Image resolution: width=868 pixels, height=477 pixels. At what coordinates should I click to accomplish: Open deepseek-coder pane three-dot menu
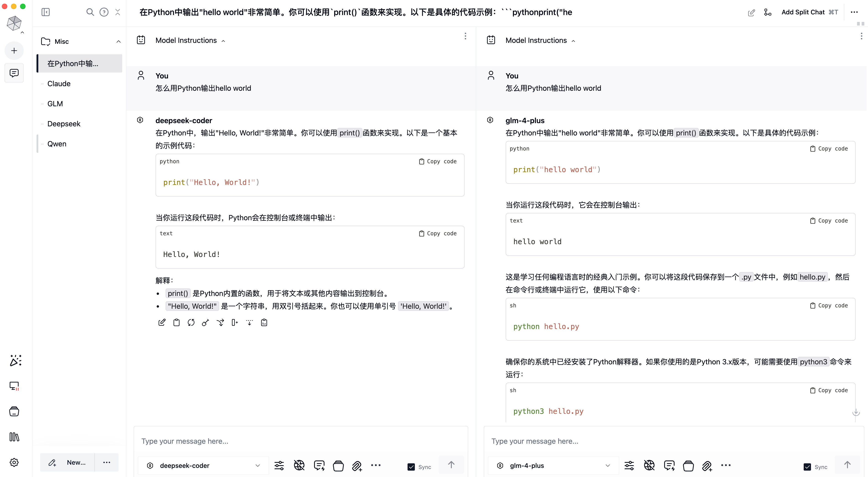(x=465, y=36)
